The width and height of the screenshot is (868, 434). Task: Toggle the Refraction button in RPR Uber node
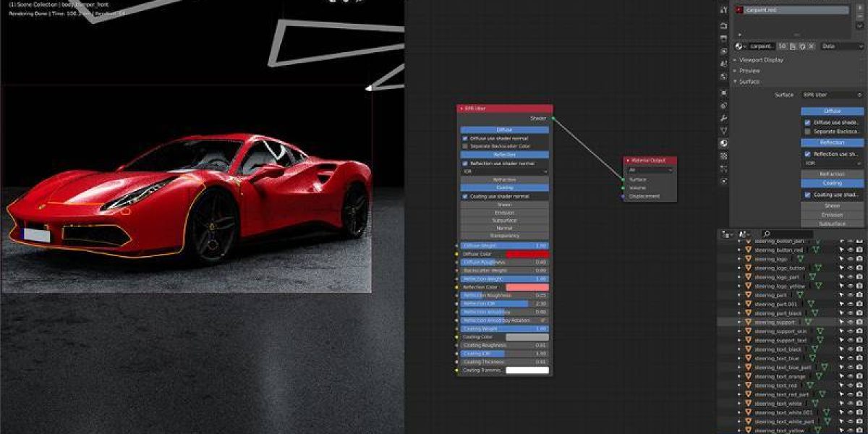click(504, 179)
